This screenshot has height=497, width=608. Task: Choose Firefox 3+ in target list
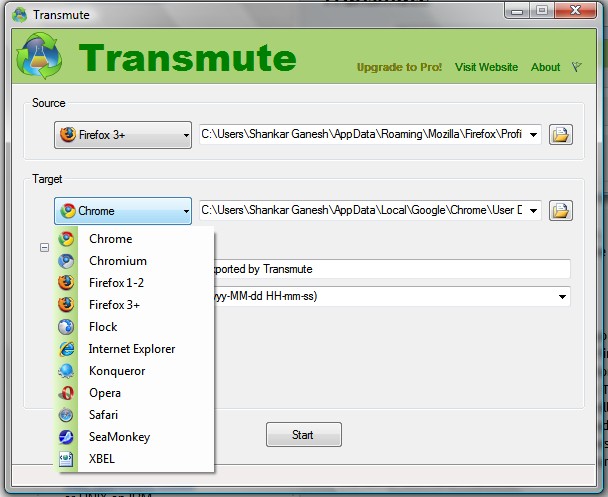pos(134,305)
